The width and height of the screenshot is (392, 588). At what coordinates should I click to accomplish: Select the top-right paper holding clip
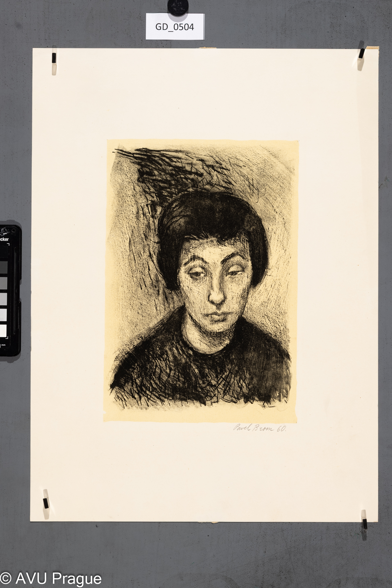pyautogui.click(x=361, y=54)
